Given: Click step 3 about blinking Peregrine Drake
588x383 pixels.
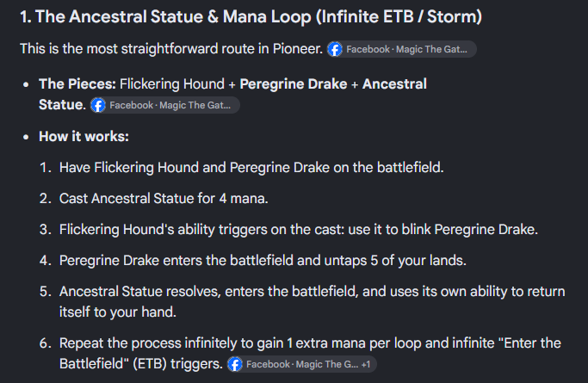Looking at the screenshot, I should [299, 229].
